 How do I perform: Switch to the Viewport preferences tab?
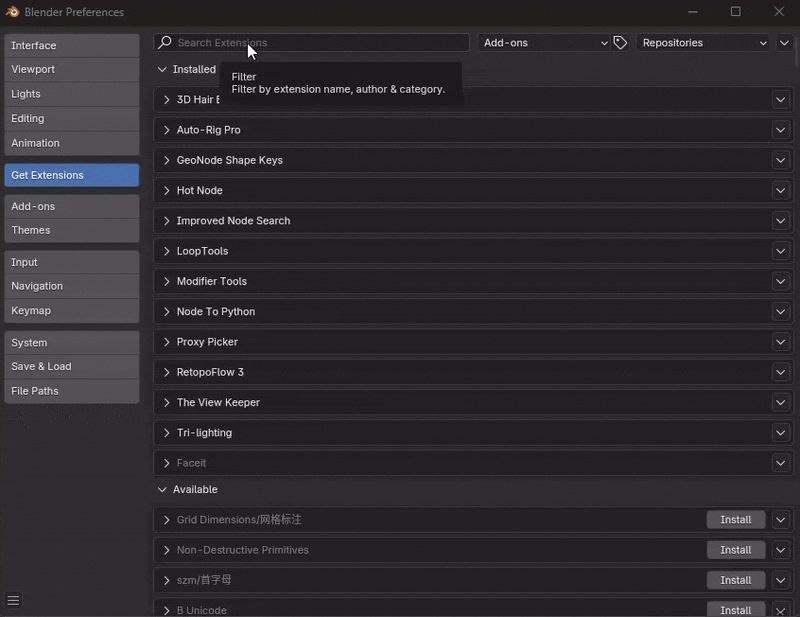(x=72, y=69)
